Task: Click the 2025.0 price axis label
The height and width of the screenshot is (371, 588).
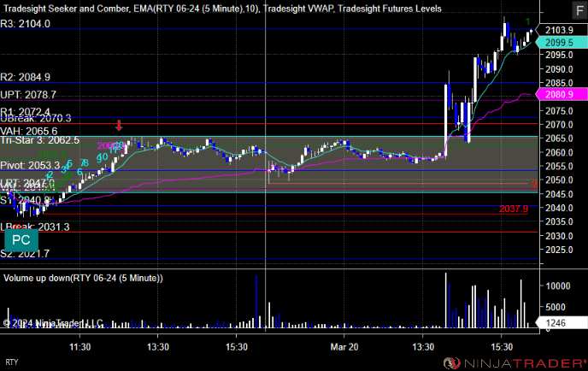Action: pos(559,250)
